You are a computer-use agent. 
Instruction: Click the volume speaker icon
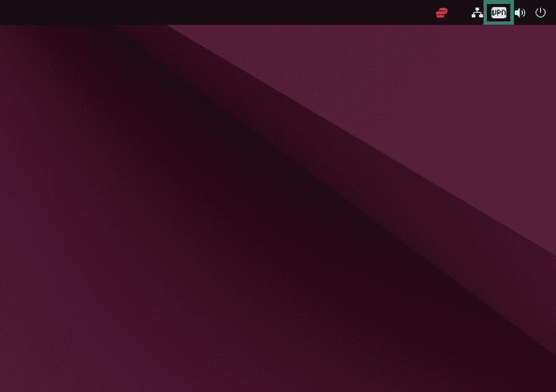click(x=519, y=13)
